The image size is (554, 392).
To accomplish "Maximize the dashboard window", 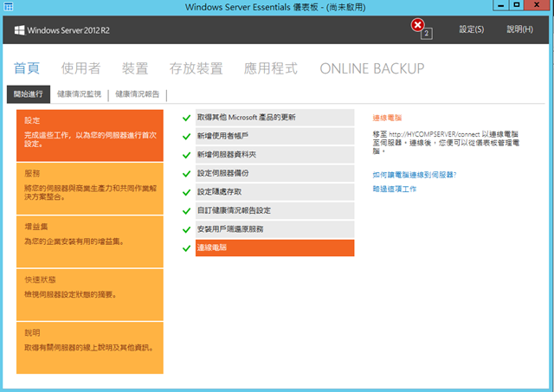I will (x=517, y=5).
